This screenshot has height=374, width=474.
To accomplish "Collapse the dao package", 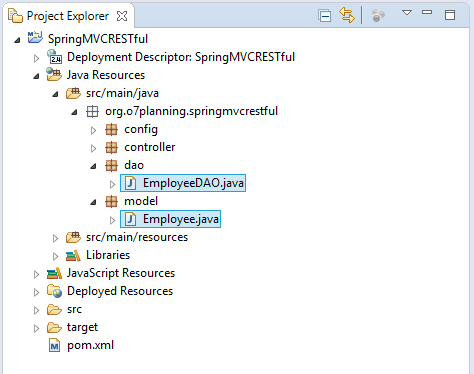I will (93, 166).
